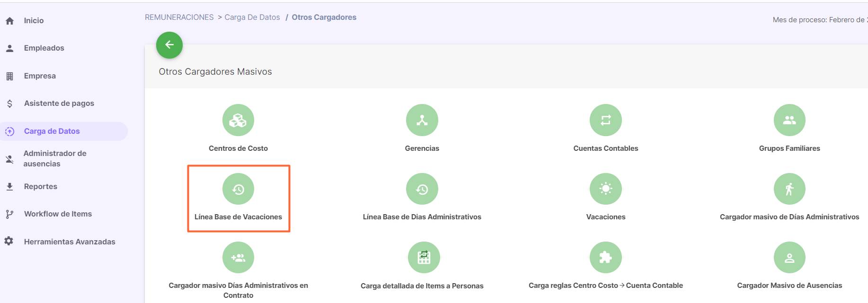Click the Carga De Datos breadcrumb link

pos(252,17)
